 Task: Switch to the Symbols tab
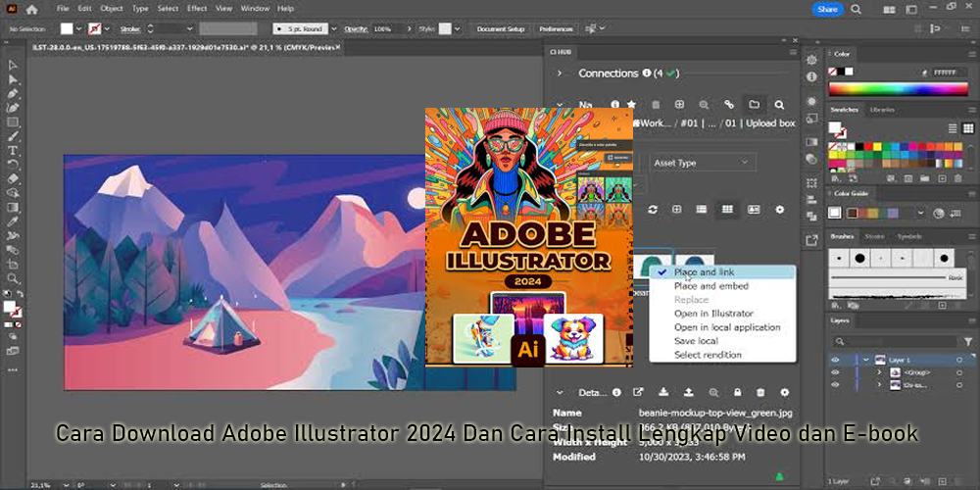(909, 237)
